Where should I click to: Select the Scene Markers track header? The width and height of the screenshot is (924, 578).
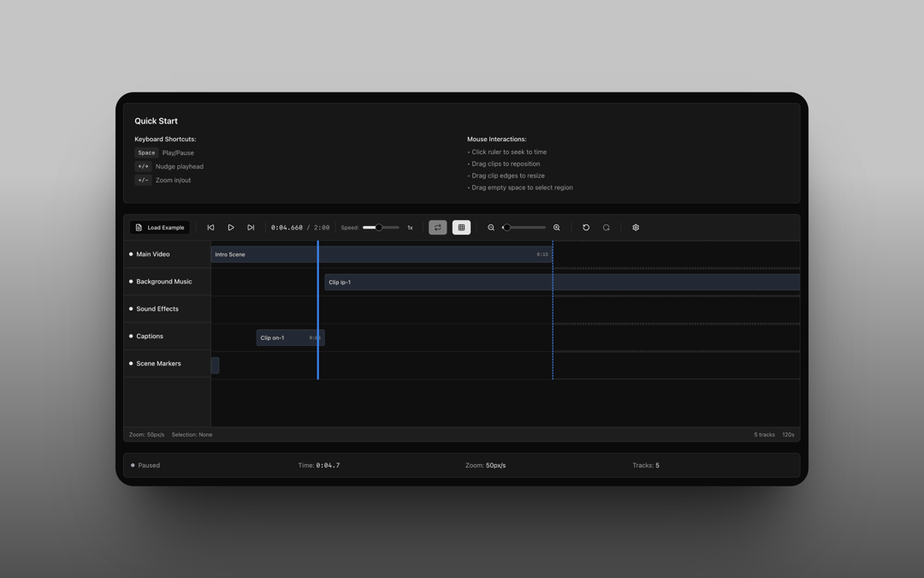coord(168,363)
